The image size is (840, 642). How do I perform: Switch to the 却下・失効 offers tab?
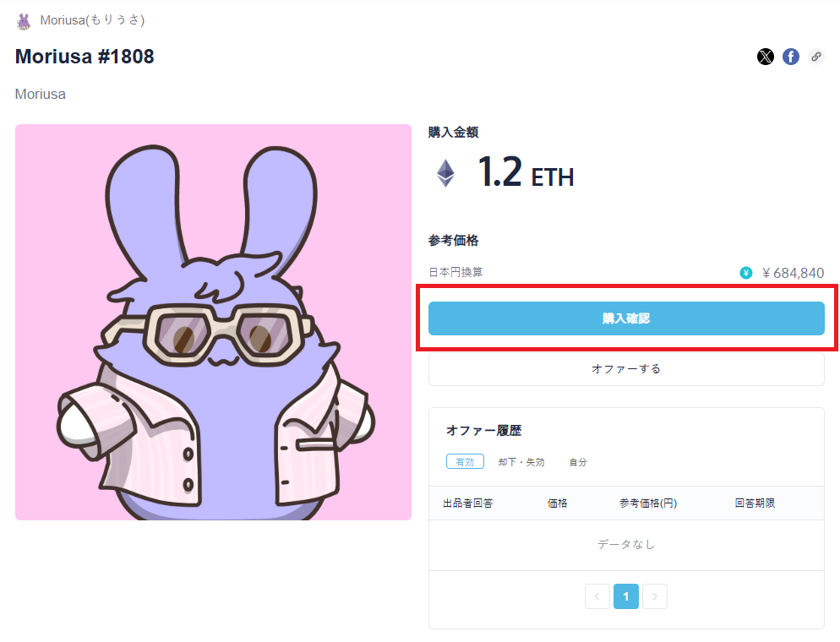coord(521,462)
